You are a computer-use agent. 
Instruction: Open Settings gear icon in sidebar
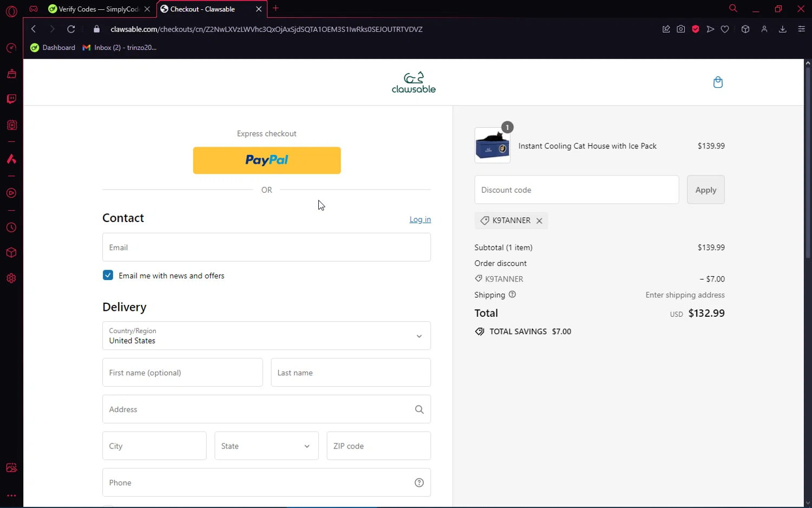tap(11, 278)
